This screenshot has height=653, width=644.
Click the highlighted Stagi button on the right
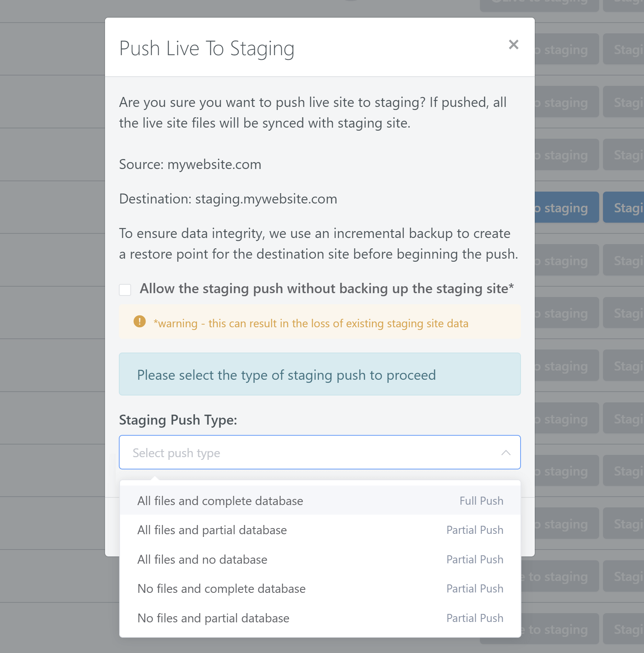coord(624,207)
